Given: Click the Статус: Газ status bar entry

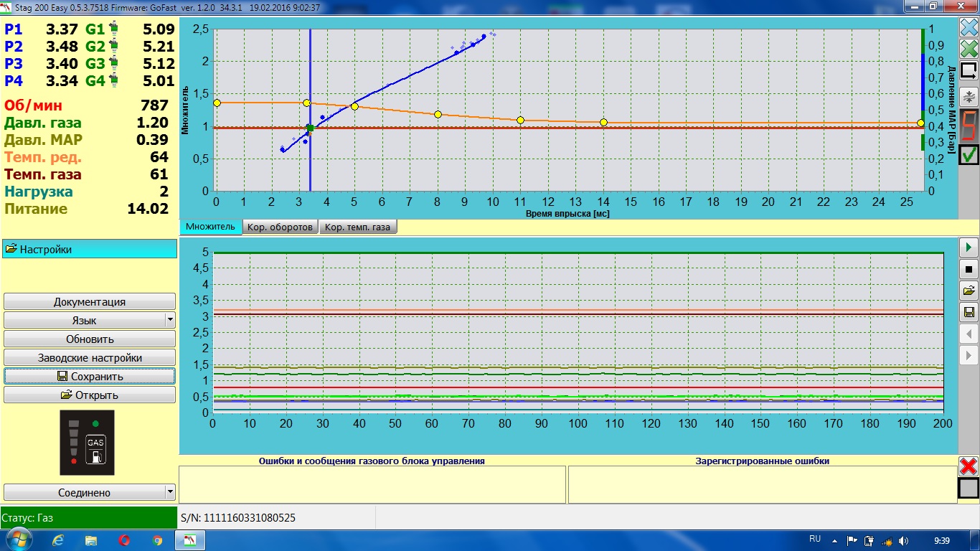Looking at the screenshot, I should click(88, 517).
